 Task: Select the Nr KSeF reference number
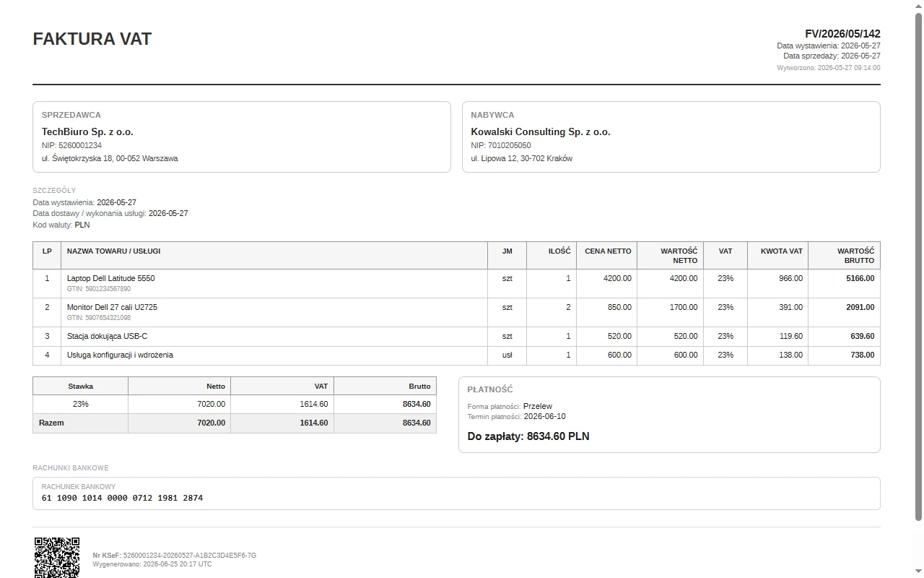pyautogui.click(x=190, y=556)
